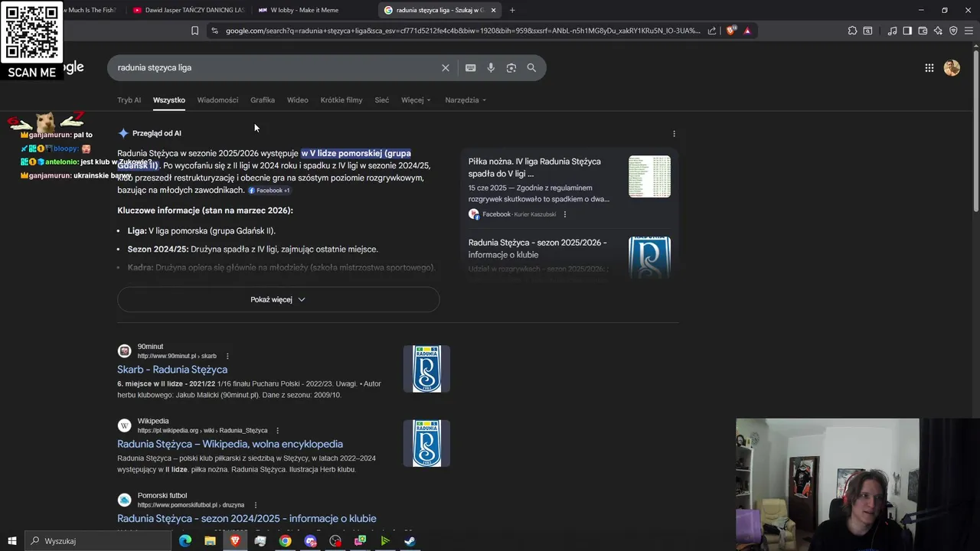Switch to the Grafika tab
The height and width of the screenshot is (551, 980).
tap(262, 100)
